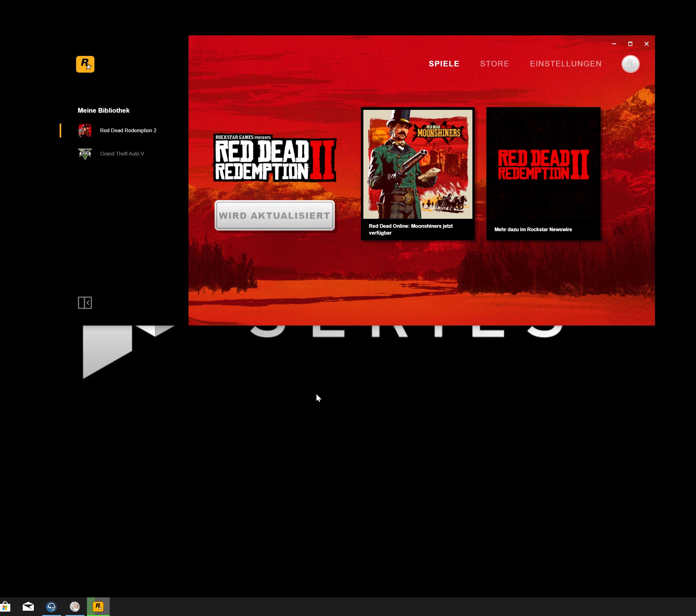
Task: Open the STORE tab
Action: [x=494, y=64]
